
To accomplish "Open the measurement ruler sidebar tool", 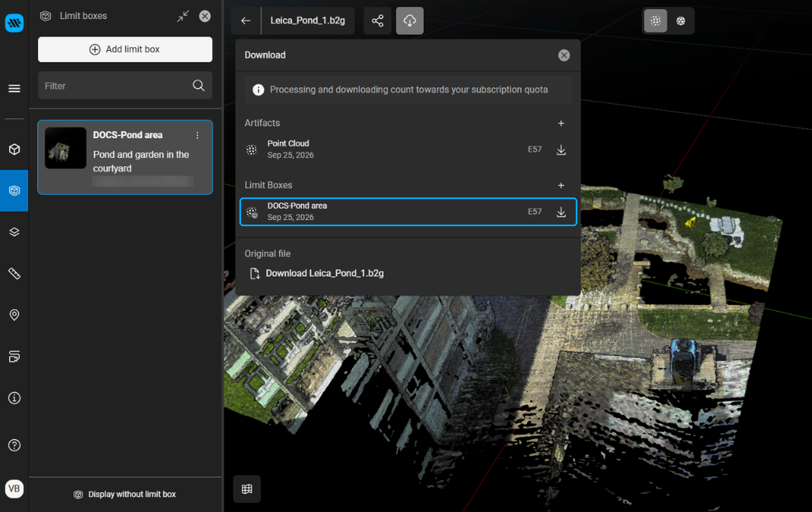I will (14, 274).
